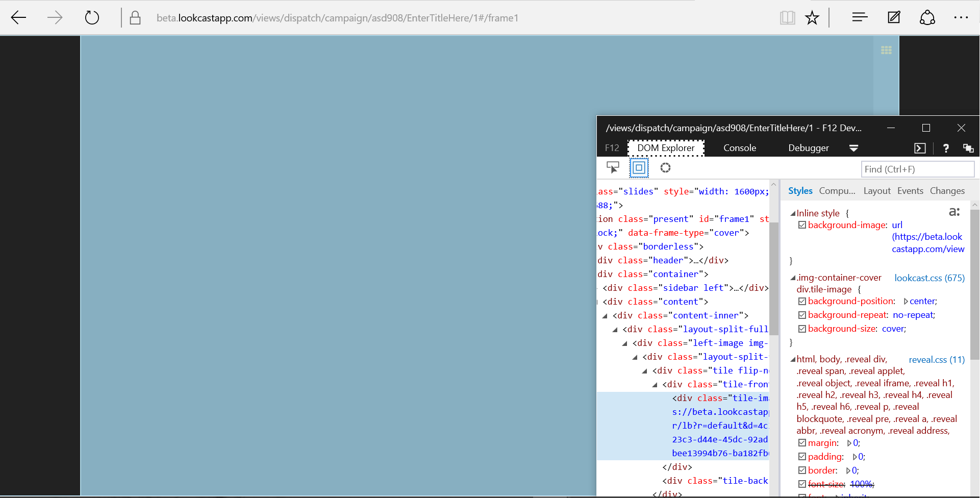
Task: Collapse the Inline style rule block
Action: point(793,213)
